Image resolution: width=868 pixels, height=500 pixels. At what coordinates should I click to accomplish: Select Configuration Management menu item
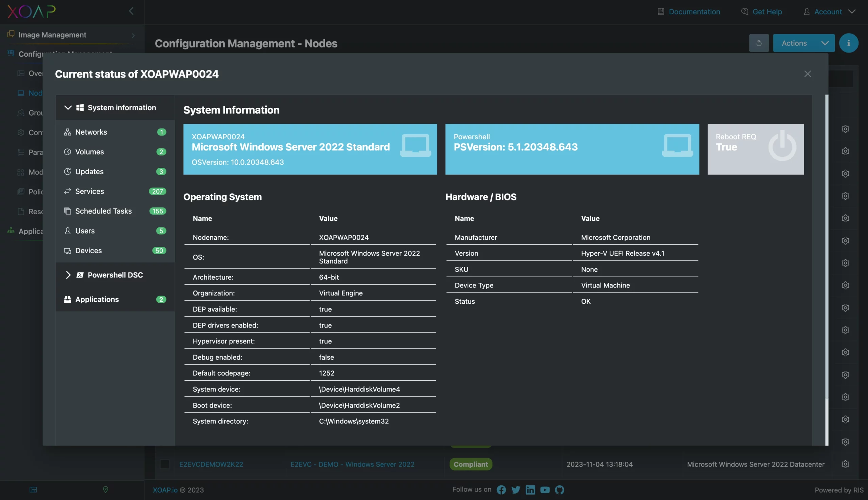tap(65, 54)
